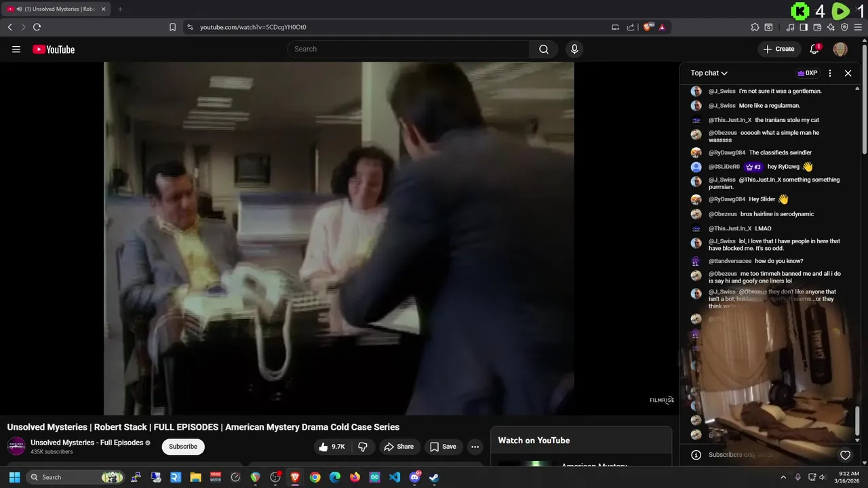Subscribe to Unsolved Mysteries - Full Episodes

183,447
